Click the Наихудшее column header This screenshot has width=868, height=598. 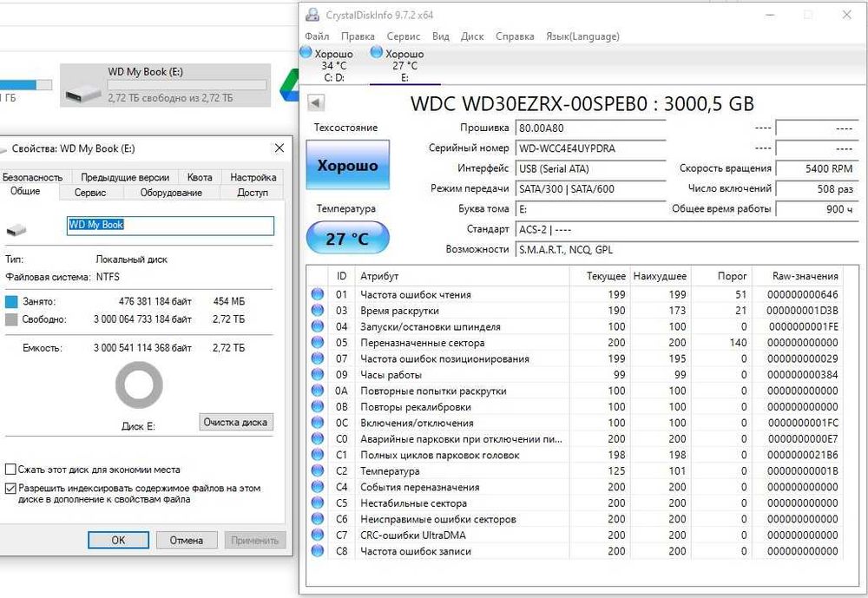click(661, 276)
